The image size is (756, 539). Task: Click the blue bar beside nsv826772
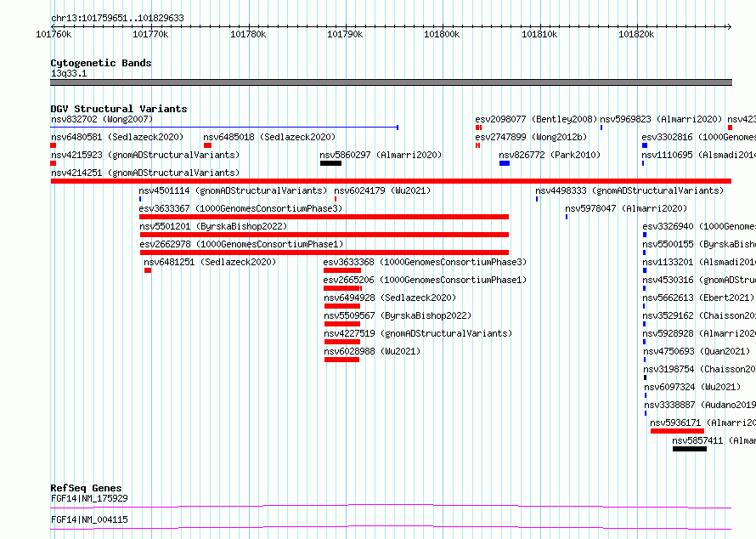pos(505,163)
